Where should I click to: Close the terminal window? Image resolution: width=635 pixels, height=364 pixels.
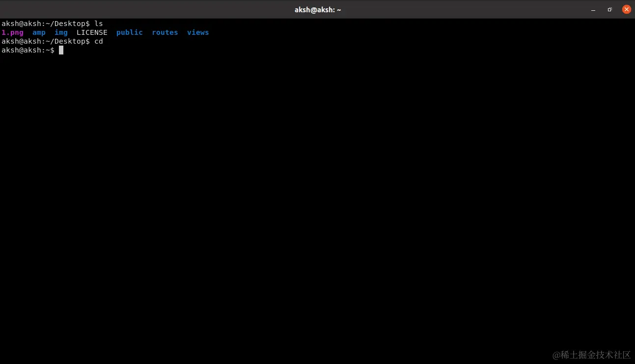tap(626, 9)
